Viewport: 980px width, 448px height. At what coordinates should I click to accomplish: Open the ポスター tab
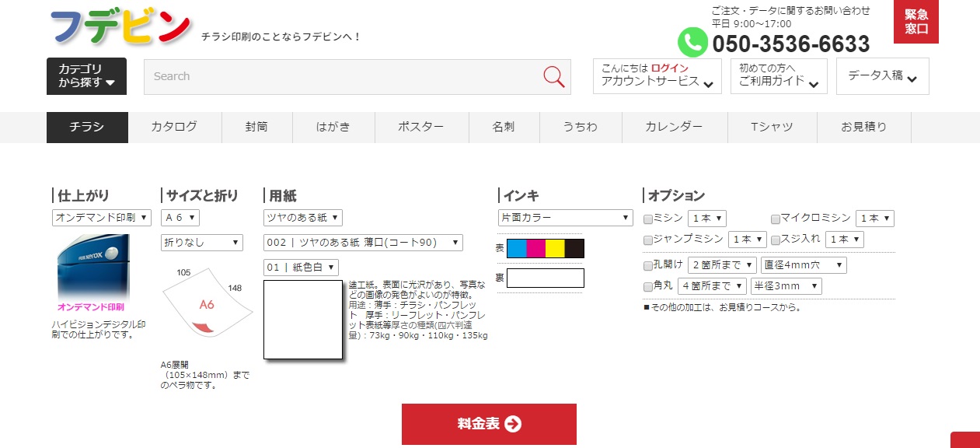coord(420,127)
